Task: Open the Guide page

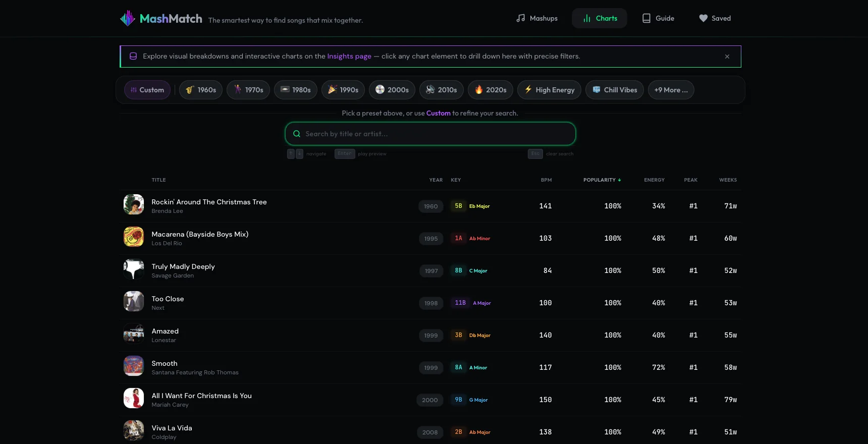Action: pyautogui.click(x=658, y=18)
